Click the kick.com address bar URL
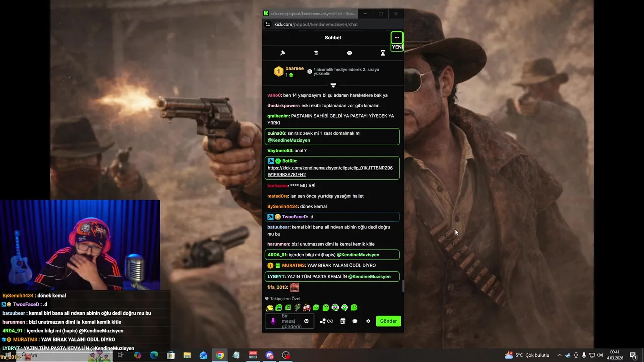This screenshot has width=644, height=362. [316, 24]
